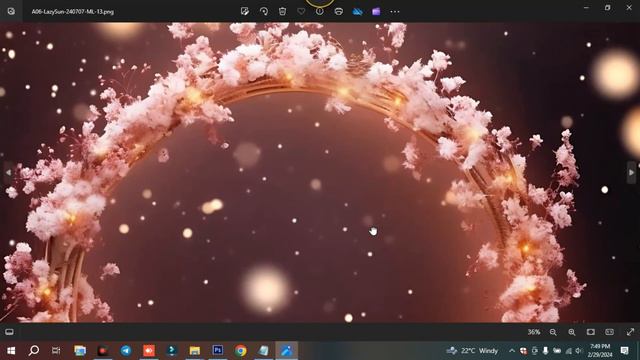Open the notification center icon
This screenshot has width=640, height=360.
coord(624,350)
